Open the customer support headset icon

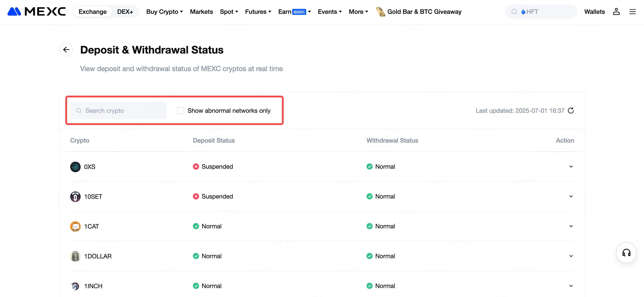click(x=626, y=253)
